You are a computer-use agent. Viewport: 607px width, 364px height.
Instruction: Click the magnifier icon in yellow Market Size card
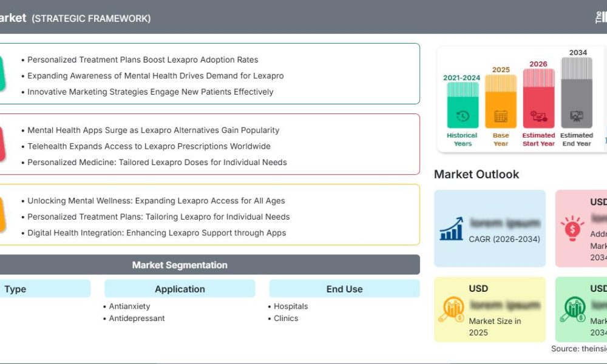point(452,309)
